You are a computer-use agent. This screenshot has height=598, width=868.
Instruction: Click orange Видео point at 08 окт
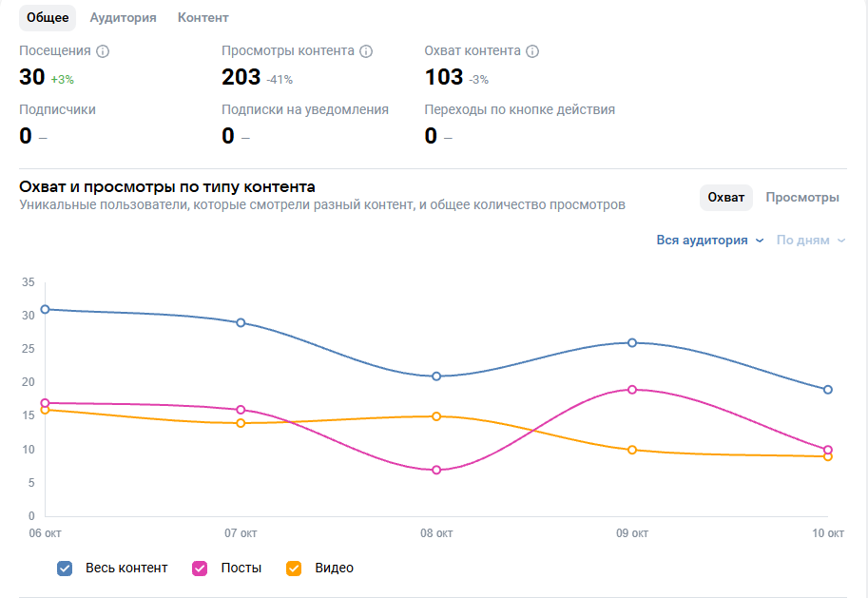tap(436, 416)
